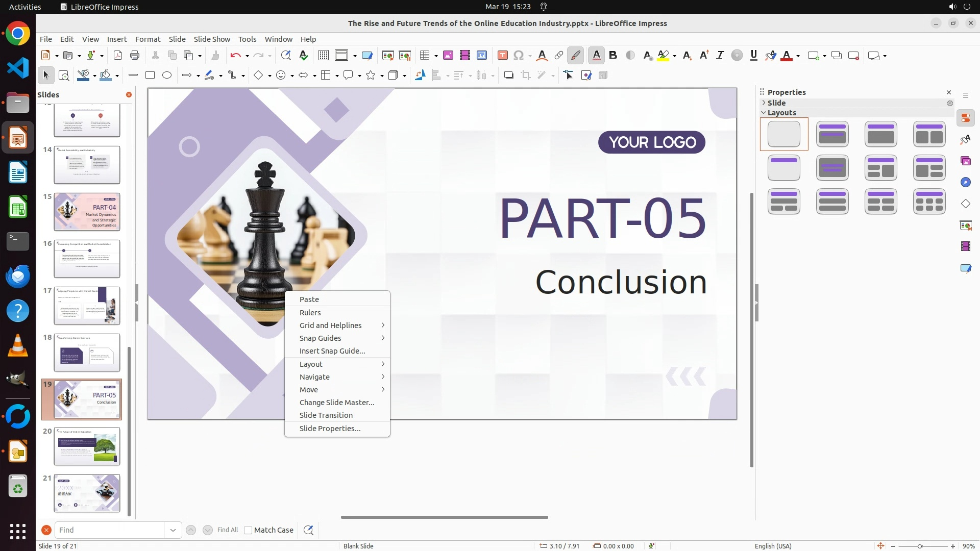The image size is (980, 551).
Task: Select the Rectangle drawing tool
Action: click(150, 76)
